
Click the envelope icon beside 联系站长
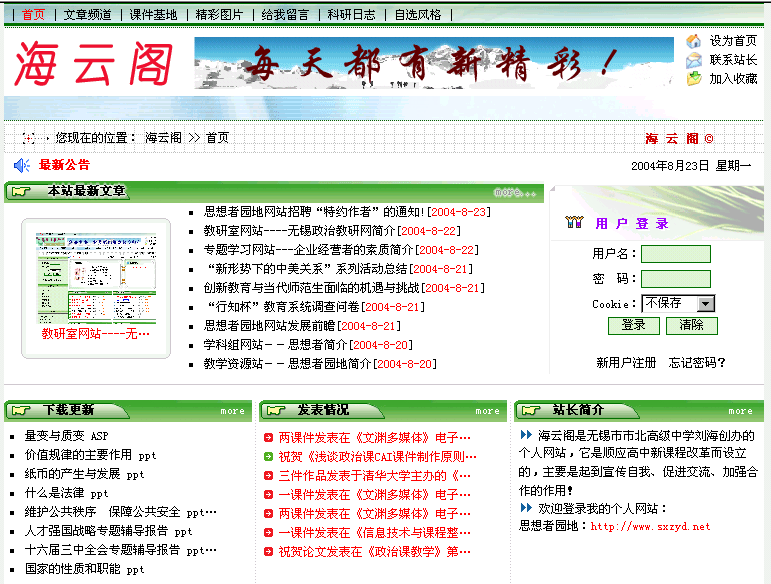pos(693,60)
